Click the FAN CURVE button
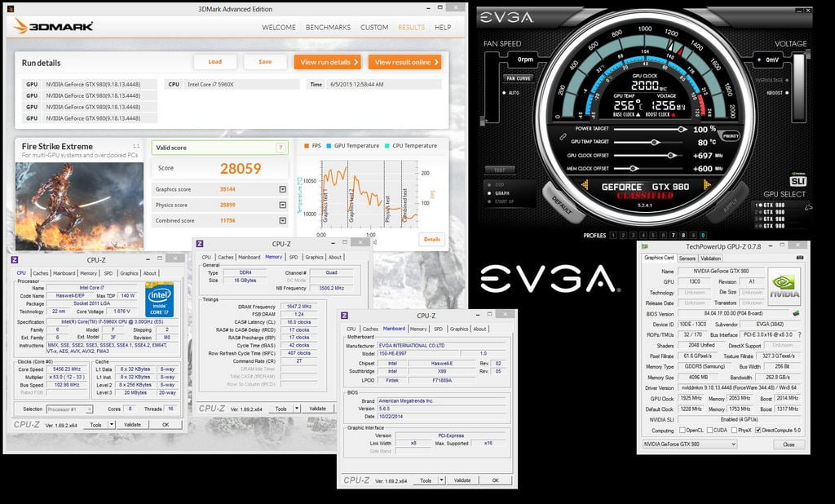This screenshot has width=835, height=504. (x=518, y=78)
